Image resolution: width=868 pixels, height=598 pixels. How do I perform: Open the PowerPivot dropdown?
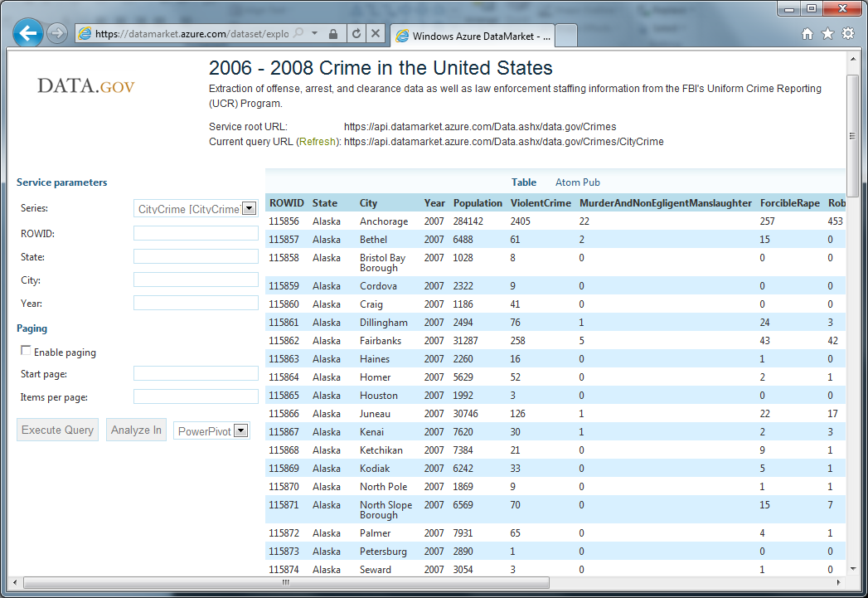pos(212,430)
